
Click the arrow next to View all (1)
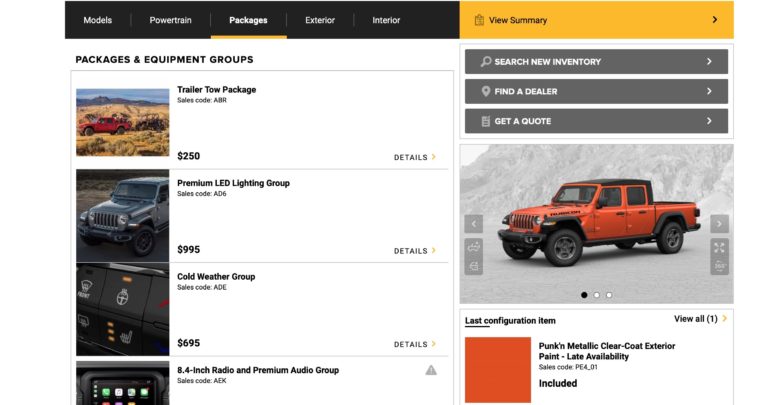724,318
